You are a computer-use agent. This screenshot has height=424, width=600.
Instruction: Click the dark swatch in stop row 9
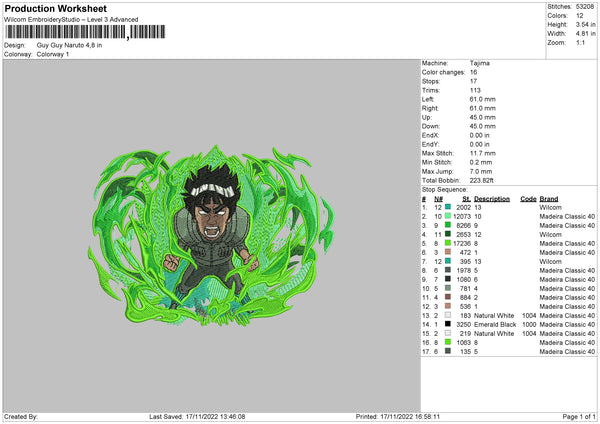[448, 279]
